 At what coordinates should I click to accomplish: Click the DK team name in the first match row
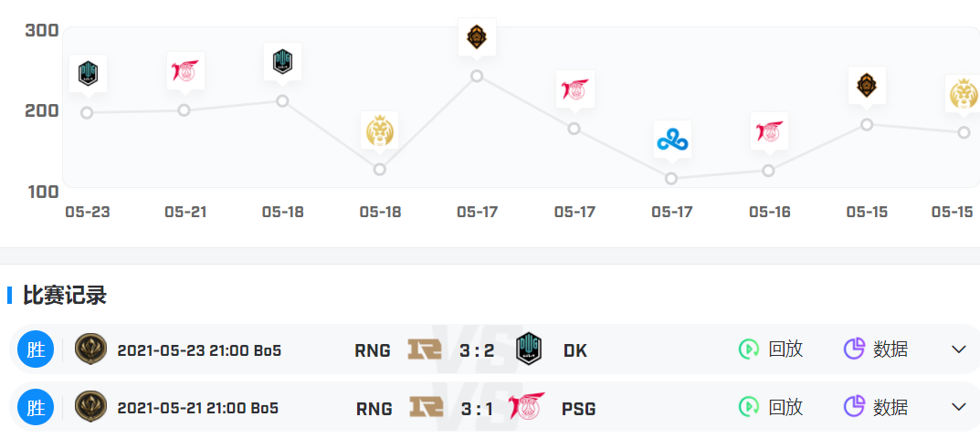pyautogui.click(x=574, y=350)
